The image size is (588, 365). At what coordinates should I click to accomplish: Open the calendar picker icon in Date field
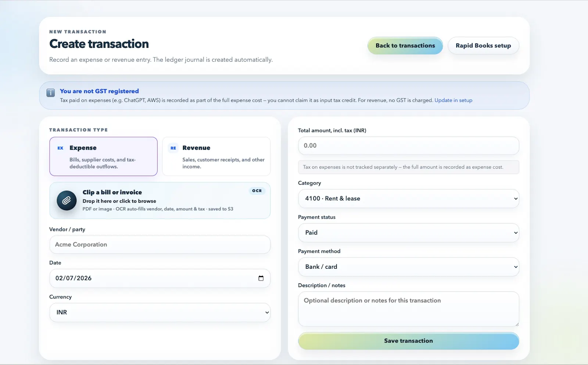[x=261, y=278]
